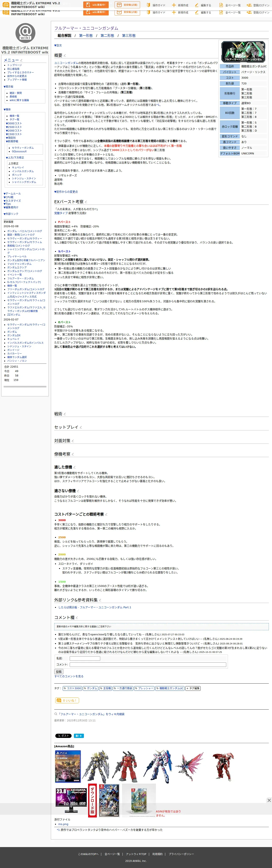
Task: Switch to the 第二形態 tab
Action: coord(107,36)
